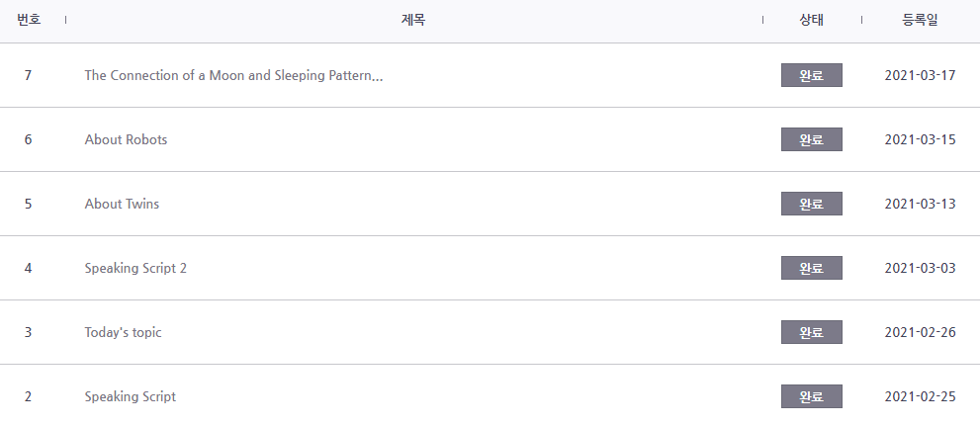Open "The Connection of a Moon and Sleeping Pattern..." post
The height and width of the screenshot is (425, 980).
click(x=233, y=76)
